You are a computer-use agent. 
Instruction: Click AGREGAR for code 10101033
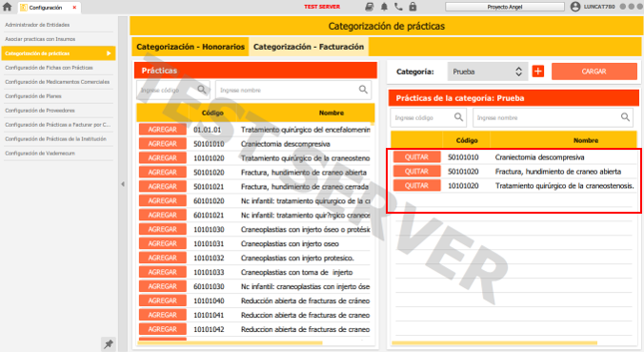tap(163, 272)
